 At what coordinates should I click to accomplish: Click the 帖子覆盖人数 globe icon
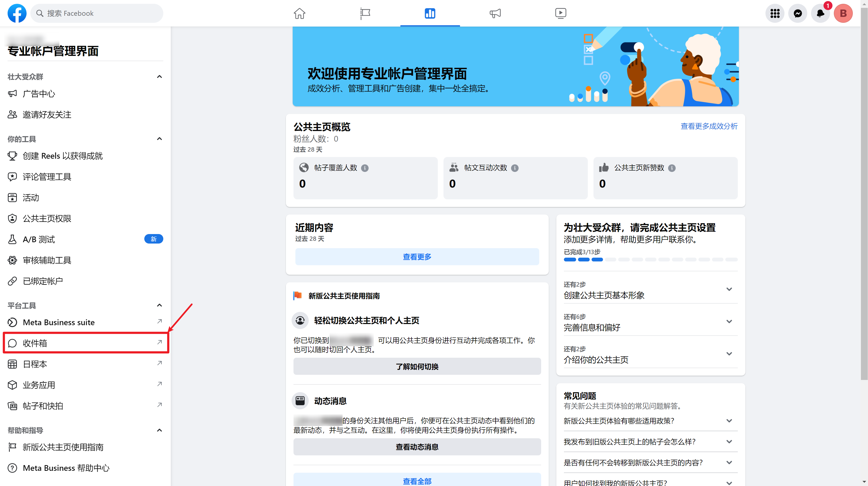click(304, 167)
